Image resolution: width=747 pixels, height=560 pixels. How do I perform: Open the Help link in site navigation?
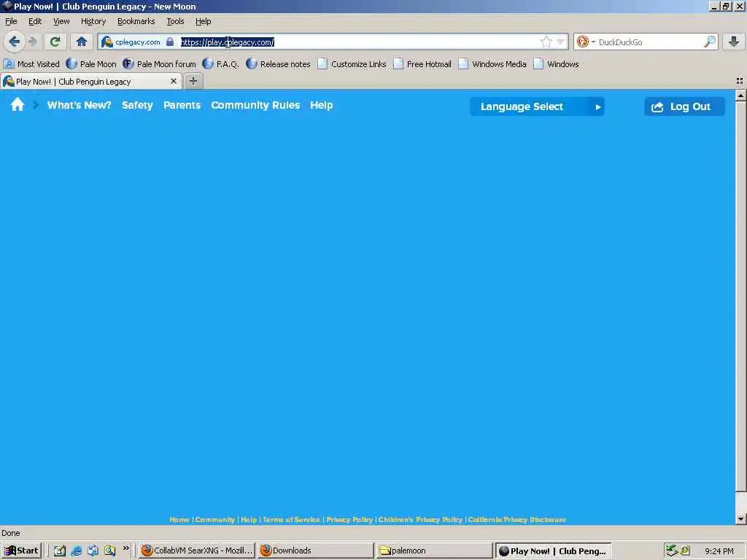click(x=322, y=105)
